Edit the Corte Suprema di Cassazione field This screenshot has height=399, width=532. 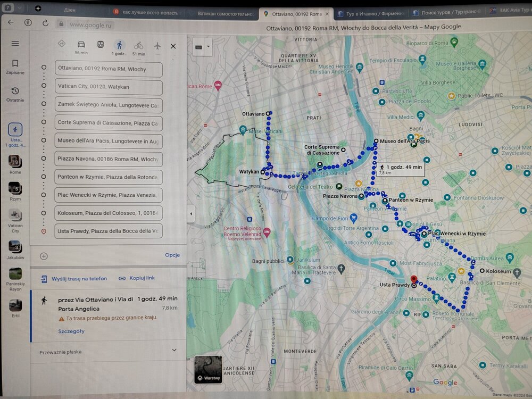[x=109, y=123]
